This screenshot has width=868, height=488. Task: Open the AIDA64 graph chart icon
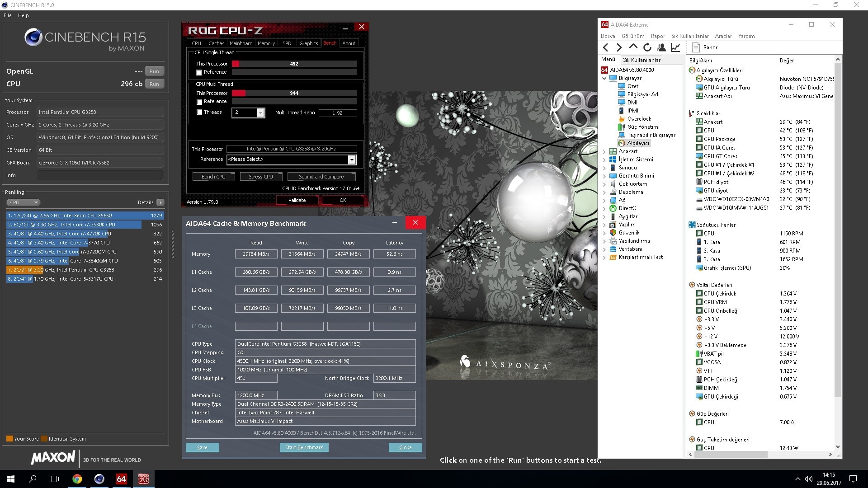[x=675, y=47]
